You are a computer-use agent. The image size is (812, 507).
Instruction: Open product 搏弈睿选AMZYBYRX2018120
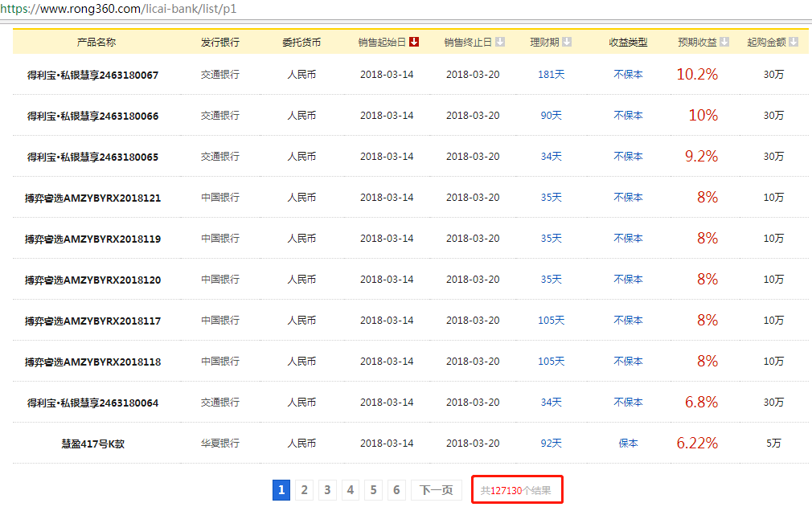[92, 280]
